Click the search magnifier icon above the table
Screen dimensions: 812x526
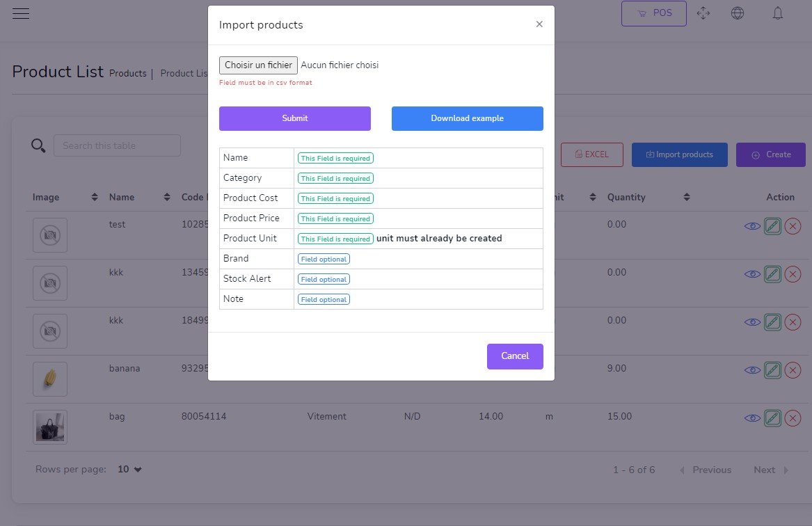pos(37,145)
